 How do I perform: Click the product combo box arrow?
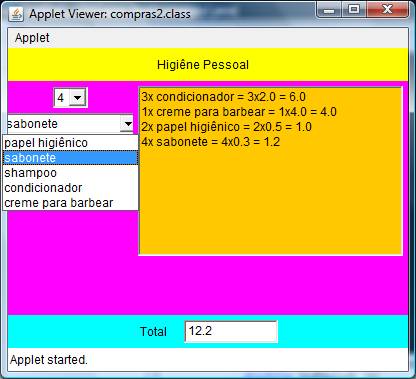127,124
